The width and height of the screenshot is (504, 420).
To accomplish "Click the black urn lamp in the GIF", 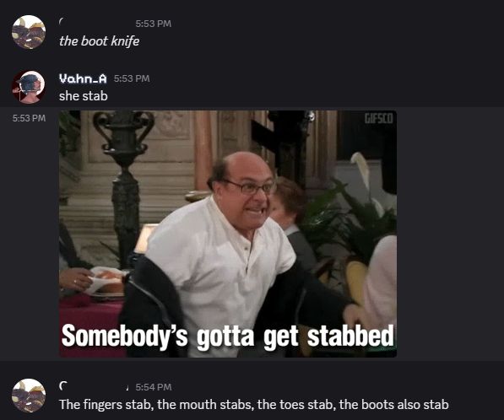I will coord(124,180).
